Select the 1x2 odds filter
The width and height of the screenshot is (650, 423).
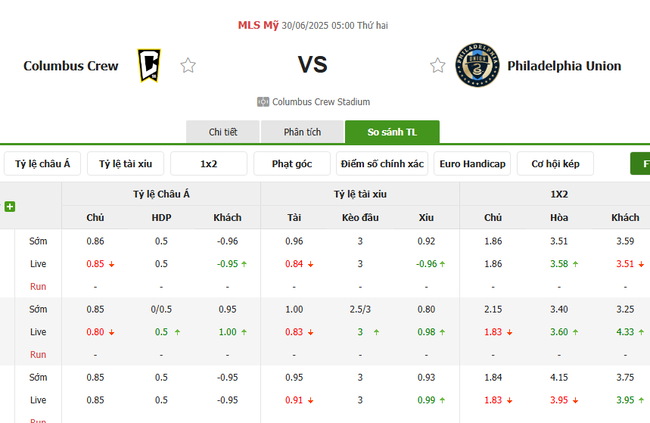209,163
